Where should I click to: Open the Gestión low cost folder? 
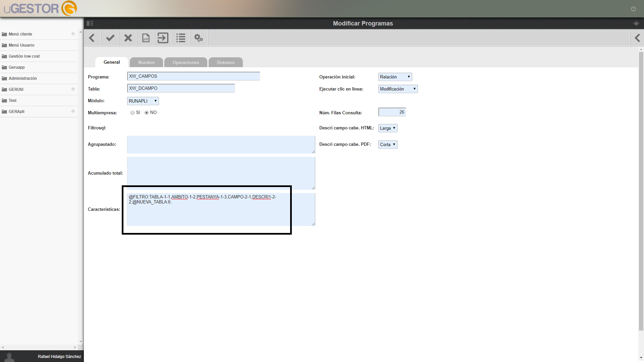[x=39, y=56]
